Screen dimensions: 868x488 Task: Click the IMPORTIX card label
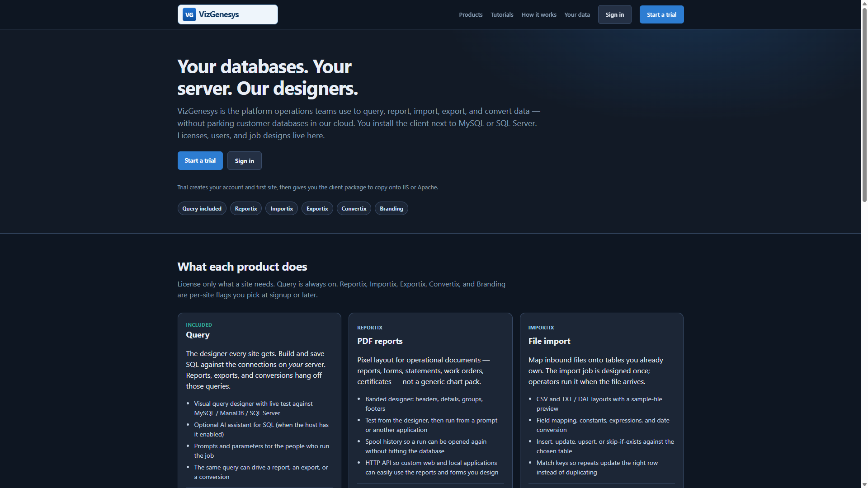coord(541,328)
